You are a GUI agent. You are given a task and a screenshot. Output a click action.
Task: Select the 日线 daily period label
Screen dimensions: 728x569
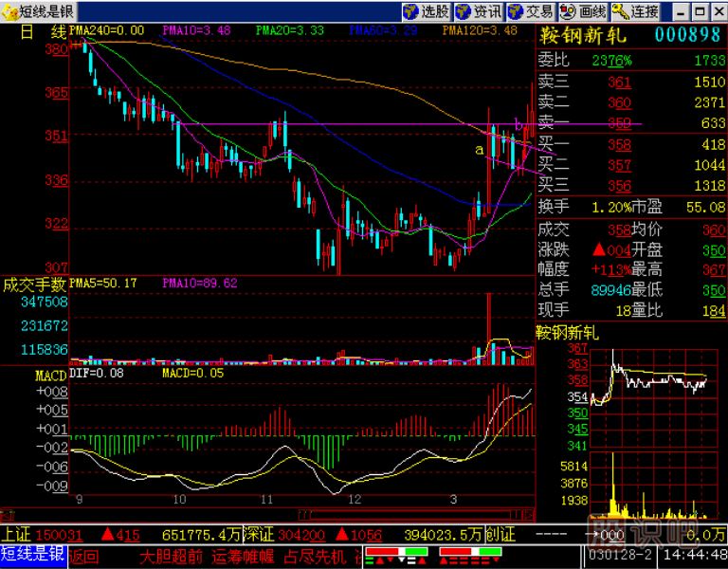tap(40, 31)
